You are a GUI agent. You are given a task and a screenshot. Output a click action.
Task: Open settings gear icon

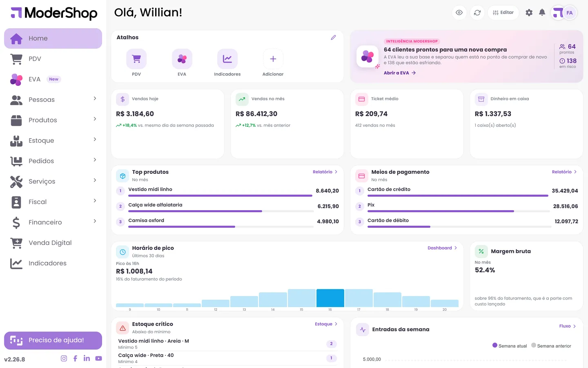[x=529, y=13]
